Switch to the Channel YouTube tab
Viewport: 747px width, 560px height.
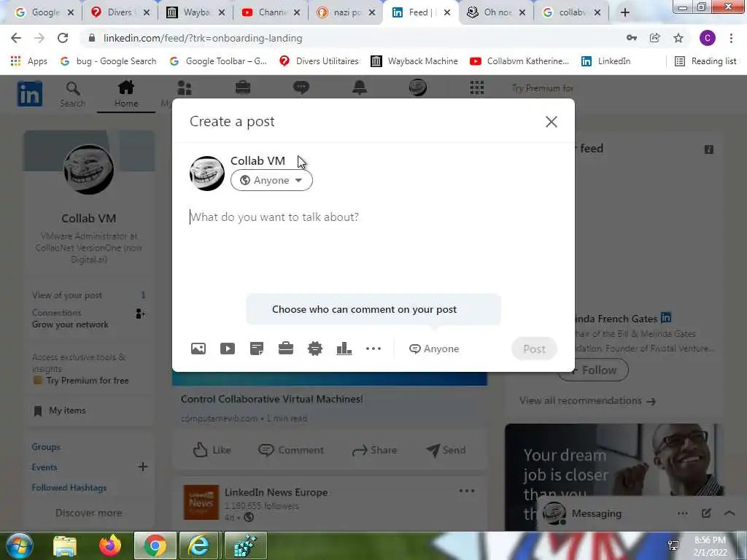point(271,12)
